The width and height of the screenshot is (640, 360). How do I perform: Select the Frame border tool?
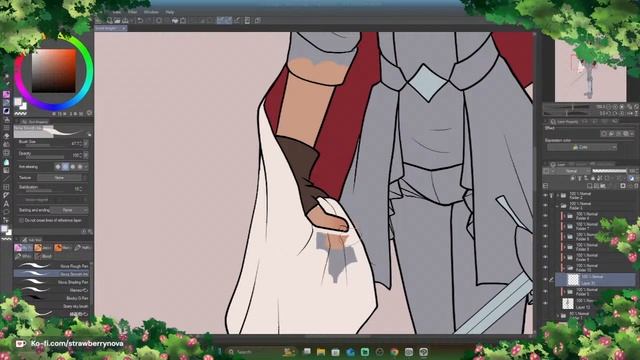(6, 187)
